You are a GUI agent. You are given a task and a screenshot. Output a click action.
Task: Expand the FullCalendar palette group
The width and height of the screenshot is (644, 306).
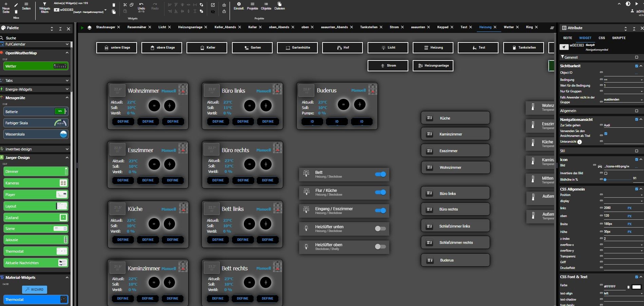67,44
